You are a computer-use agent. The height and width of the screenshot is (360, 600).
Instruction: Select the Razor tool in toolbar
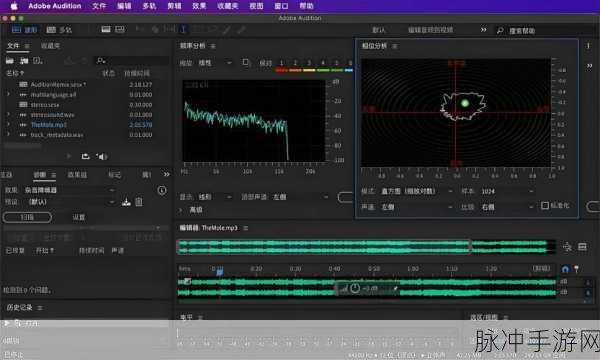155,29
